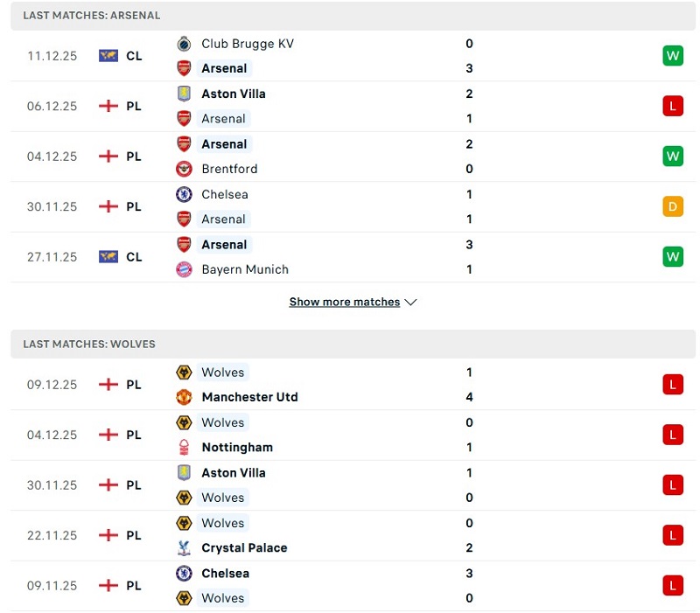The height and width of the screenshot is (613, 700).
Task: Click the Champions League icon next to 11.12.25
Action: 109,55
